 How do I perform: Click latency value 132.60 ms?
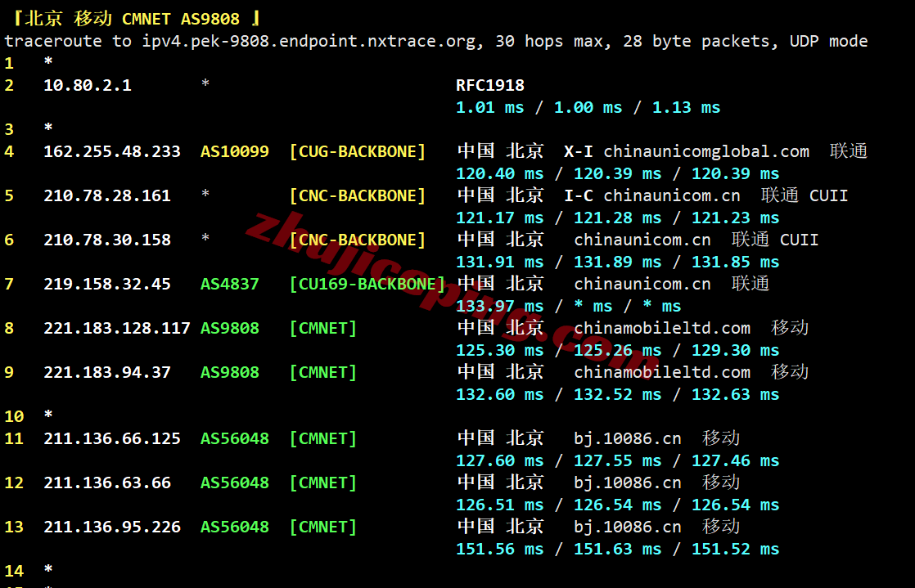click(x=499, y=395)
